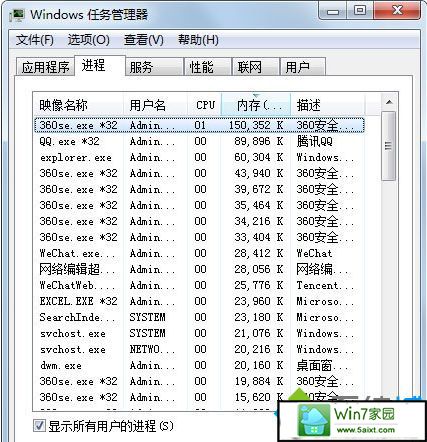Switch to the 应用程序 tab
The width and height of the screenshot is (427, 442).
(x=45, y=67)
